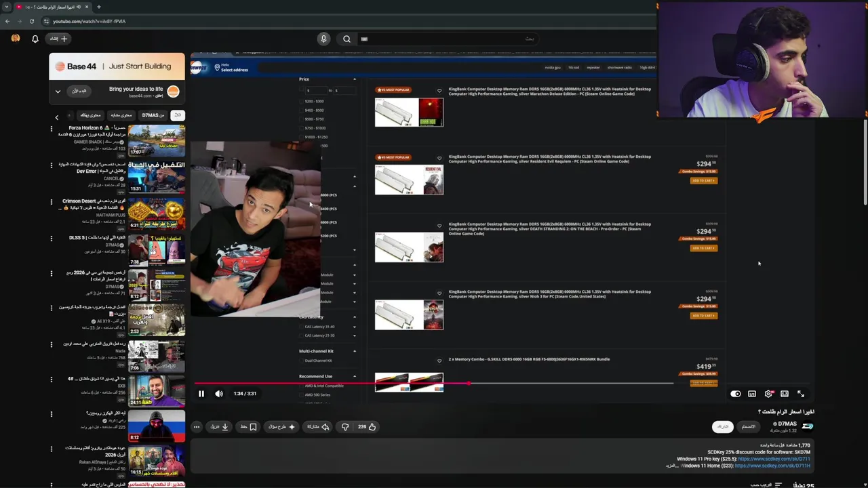Screen dimensions: 868x488
Task: Open the Forza Horizon 6 video thumbnail
Action: coord(157,141)
